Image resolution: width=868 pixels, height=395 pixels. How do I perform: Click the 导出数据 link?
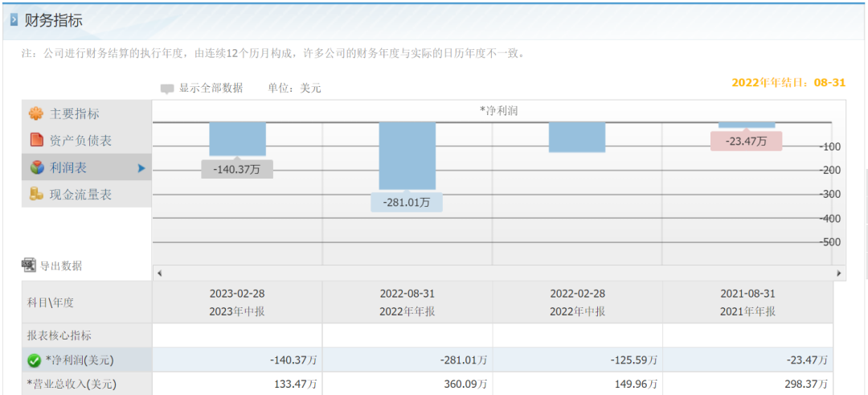[x=61, y=265]
